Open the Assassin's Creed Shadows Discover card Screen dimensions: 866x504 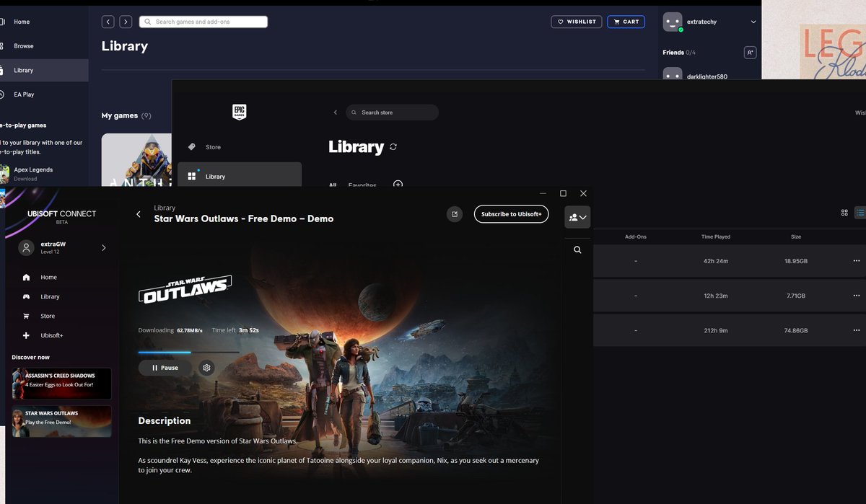pyautogui.click(x=62, y=384)
